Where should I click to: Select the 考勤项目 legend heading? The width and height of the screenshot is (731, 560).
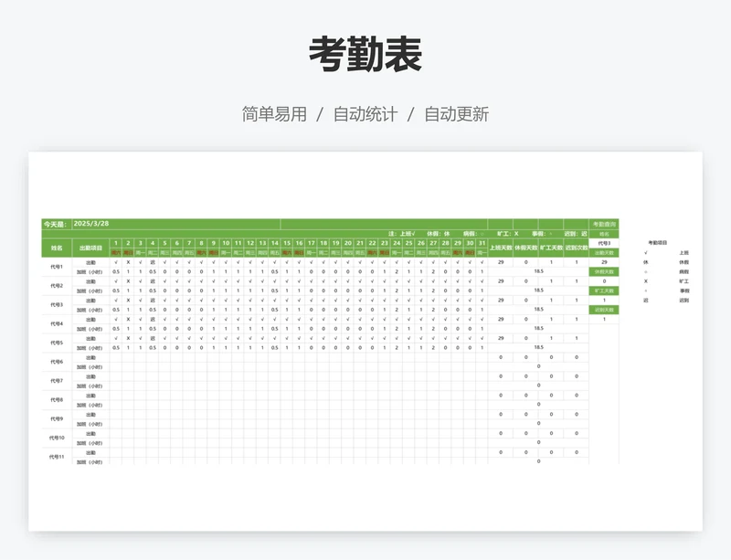point(657,243)
